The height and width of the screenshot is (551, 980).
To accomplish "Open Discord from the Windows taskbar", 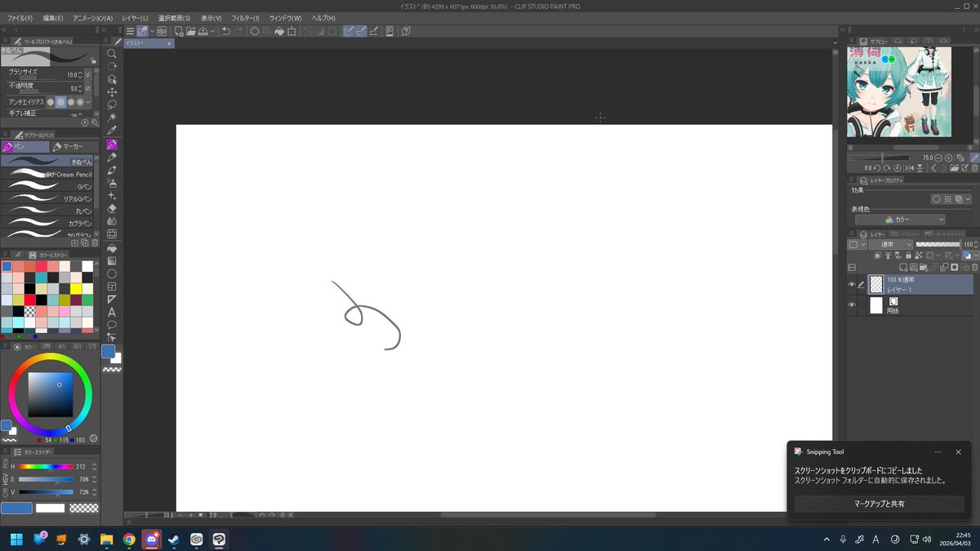I will coord(151,539).
